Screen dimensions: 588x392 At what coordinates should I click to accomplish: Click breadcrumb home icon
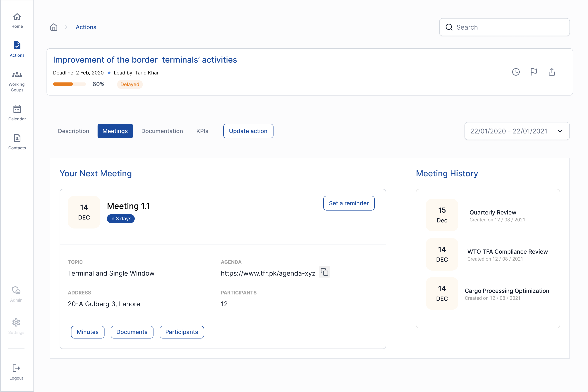(x=54, y=27)
